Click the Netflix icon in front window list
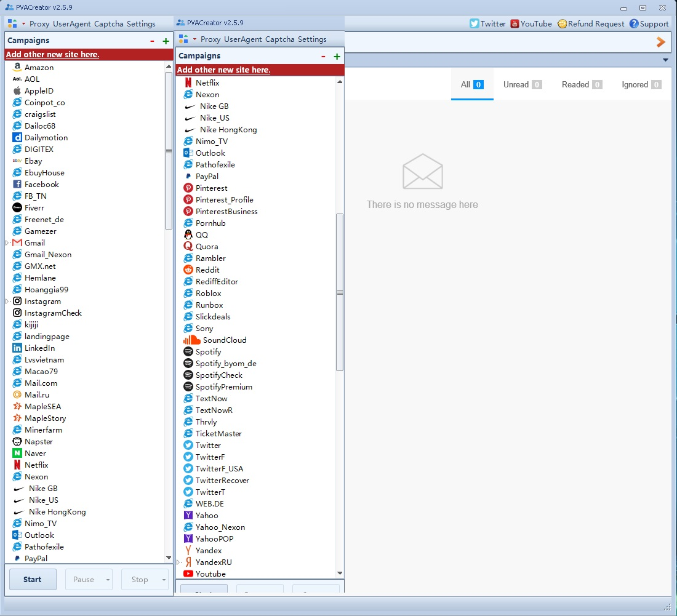The height and width of the screenshot is (616, 677). [x=188, y=82]
